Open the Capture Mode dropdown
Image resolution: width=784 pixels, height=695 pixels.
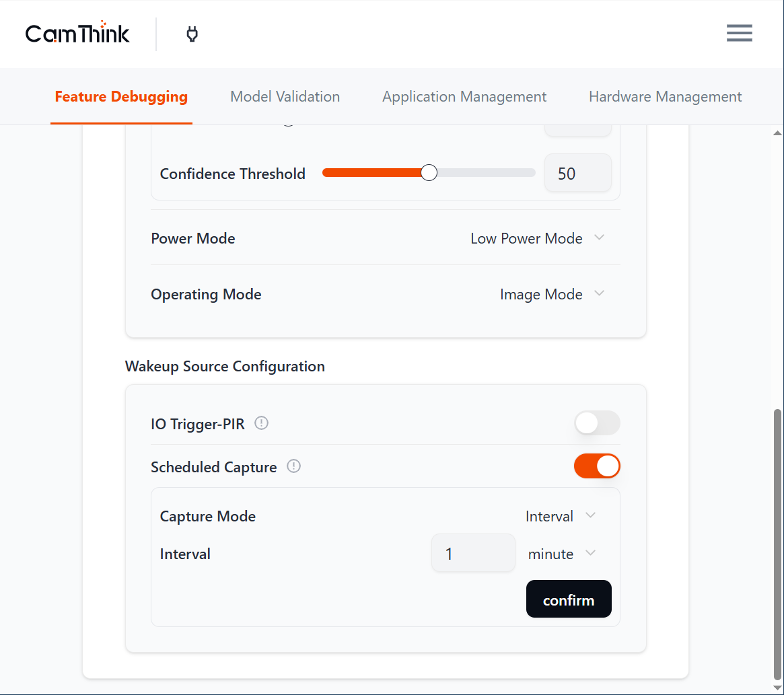(x=560, y=516)
